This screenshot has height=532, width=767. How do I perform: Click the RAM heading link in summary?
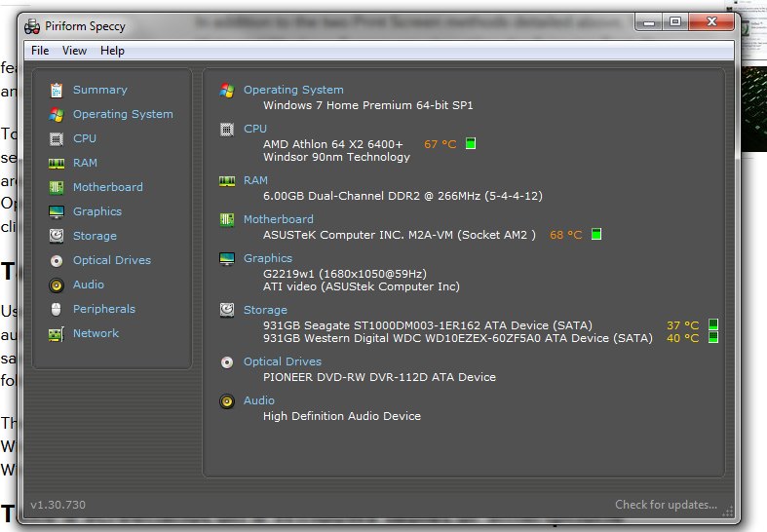tap(256, 180)
